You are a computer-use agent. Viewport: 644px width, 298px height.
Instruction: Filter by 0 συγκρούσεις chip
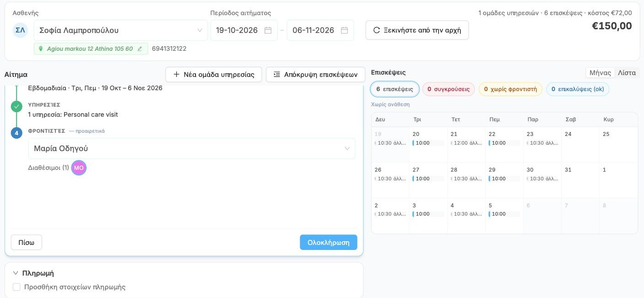point(449,89)
